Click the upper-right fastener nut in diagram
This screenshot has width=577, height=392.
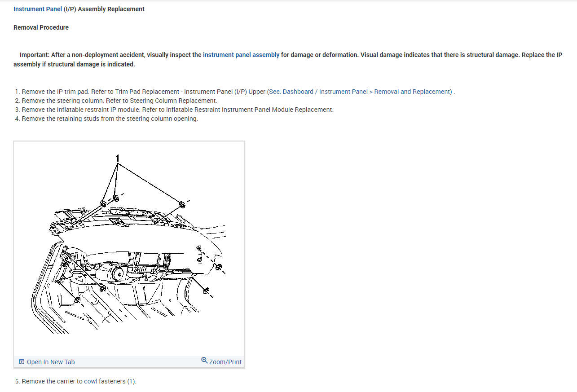182,205
